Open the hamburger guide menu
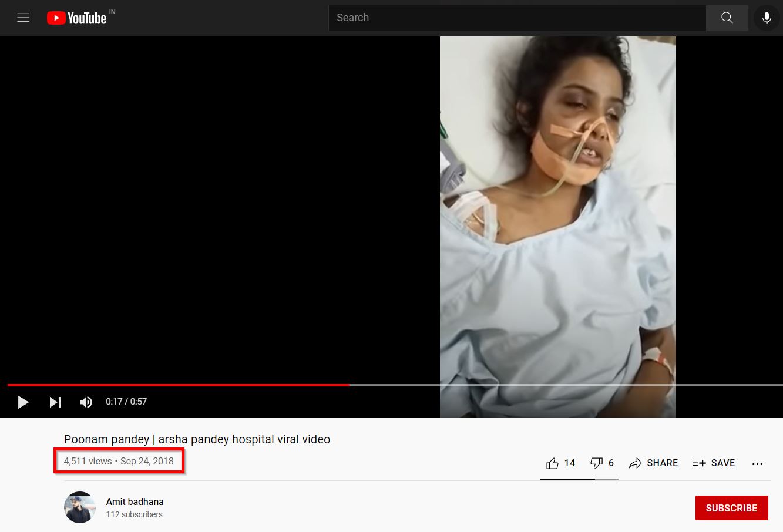This screenshot has height=532, width=783. (x=23, y=18)
